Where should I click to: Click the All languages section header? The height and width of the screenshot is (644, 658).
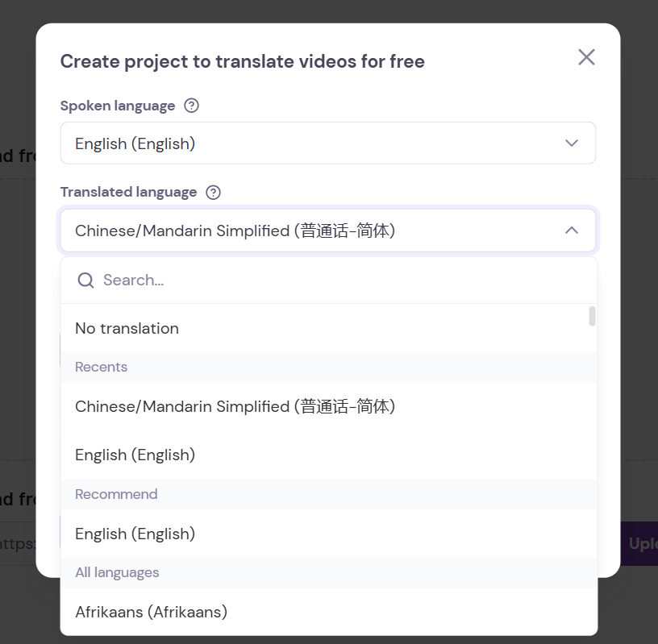tap(117, 572)
